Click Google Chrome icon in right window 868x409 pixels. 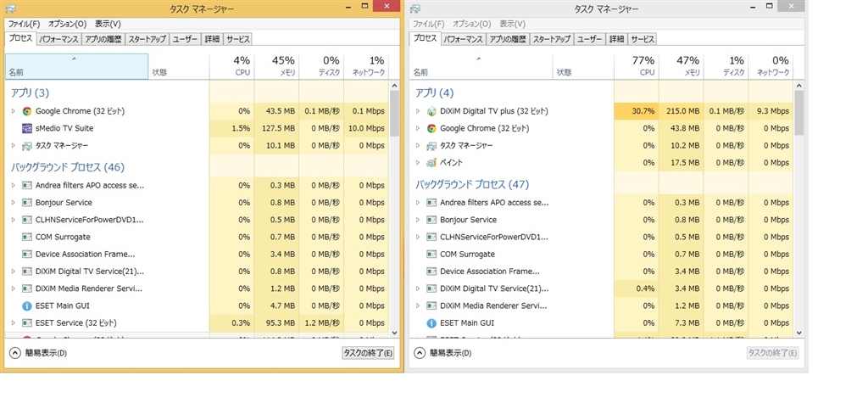click(x=431, y=128)
